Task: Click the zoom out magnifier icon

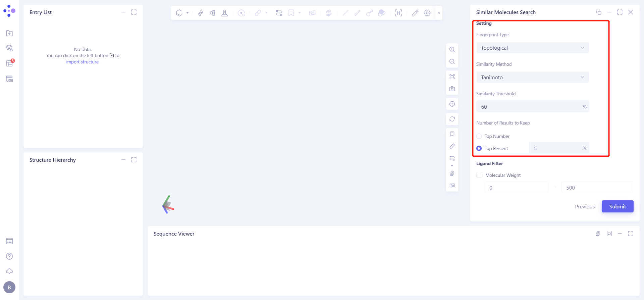Action: click(x=452, y=62)
